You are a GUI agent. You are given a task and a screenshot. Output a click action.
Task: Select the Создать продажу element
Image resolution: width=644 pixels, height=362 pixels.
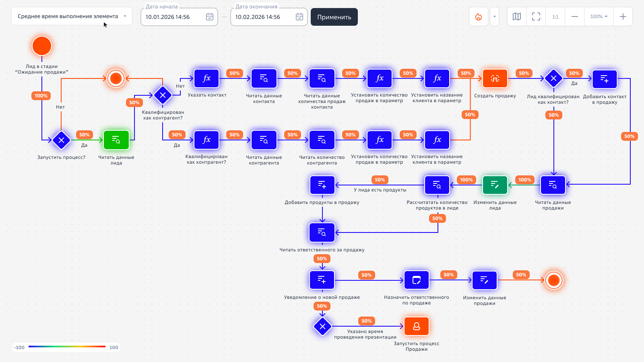[495, 78]
